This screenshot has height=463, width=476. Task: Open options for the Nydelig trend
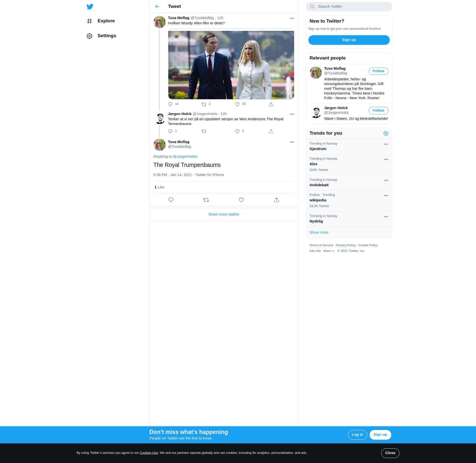(x=386, y=217)
